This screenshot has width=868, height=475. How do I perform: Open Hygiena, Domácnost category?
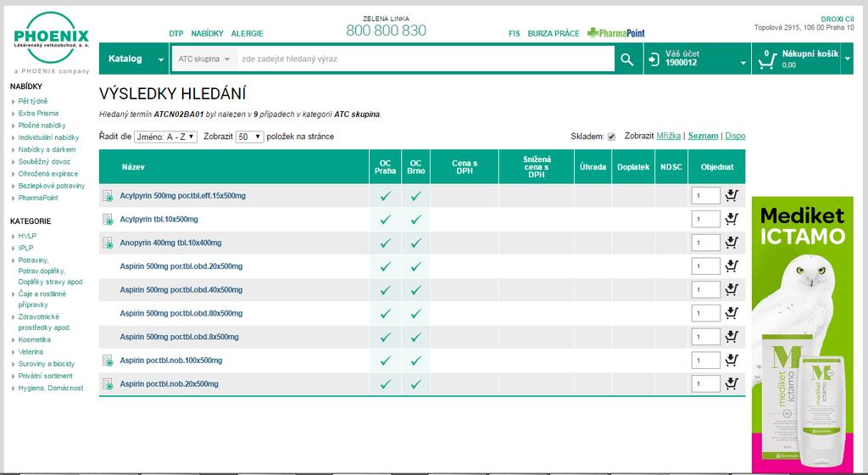(x=50, y=388)
